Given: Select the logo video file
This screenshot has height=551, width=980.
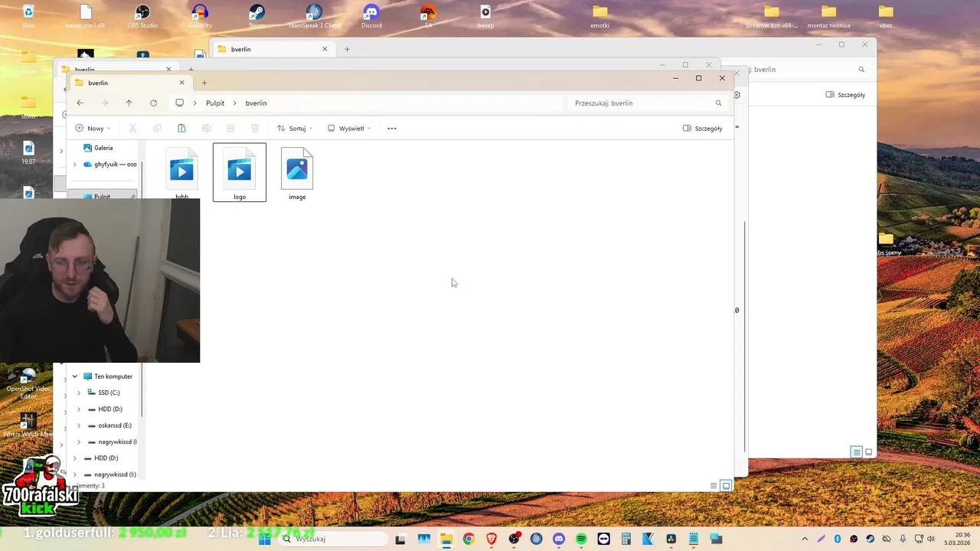Looking at the screenshot, I should pyautogui.click(x=240, y=173).
